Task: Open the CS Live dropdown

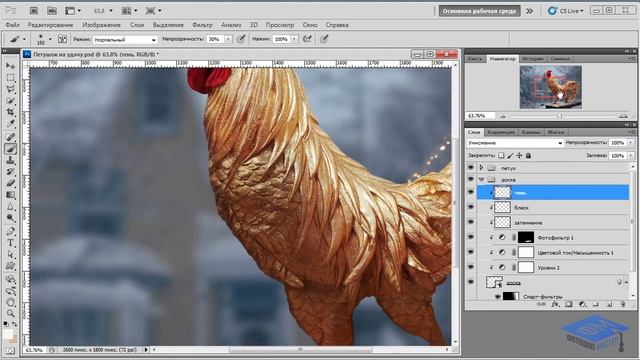Action: [x=566, y=11]
